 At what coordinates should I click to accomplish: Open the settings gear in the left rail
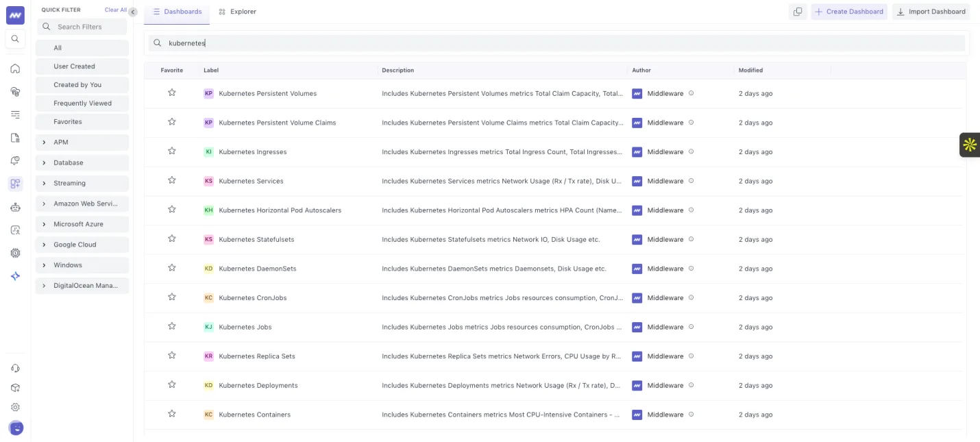tap(15, 407)
